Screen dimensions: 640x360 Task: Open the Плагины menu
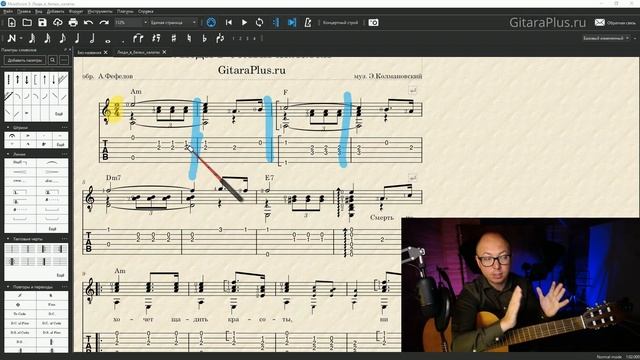pos(125,11)
